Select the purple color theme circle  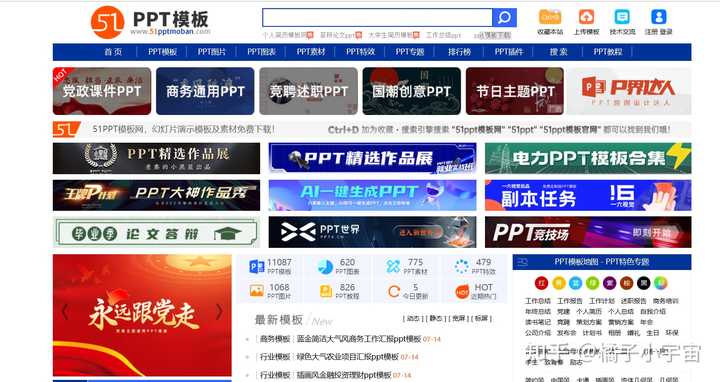pos(609,283)
